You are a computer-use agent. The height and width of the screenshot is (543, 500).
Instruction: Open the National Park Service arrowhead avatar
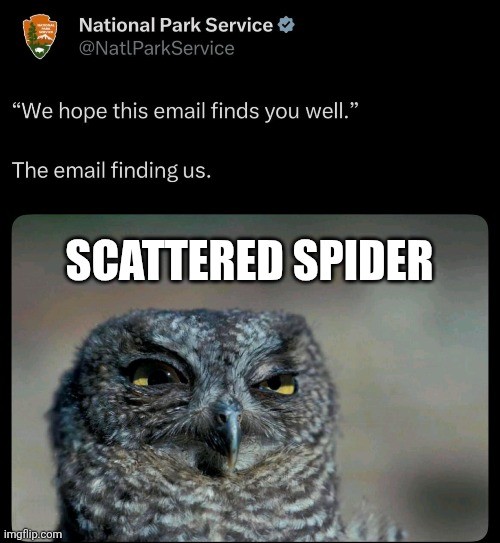[40, 36]
